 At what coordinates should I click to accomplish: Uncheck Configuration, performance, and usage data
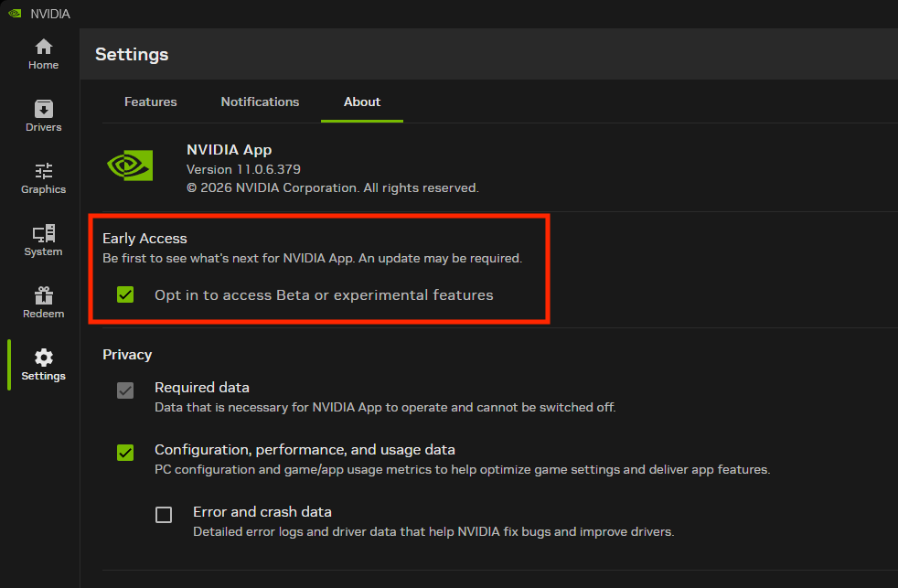point(125,452)
